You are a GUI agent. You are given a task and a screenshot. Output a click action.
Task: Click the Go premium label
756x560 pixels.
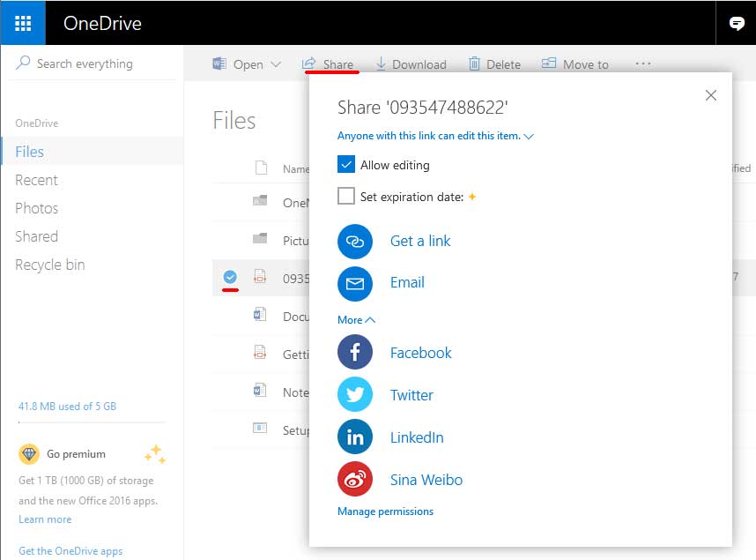coord(76,454)
